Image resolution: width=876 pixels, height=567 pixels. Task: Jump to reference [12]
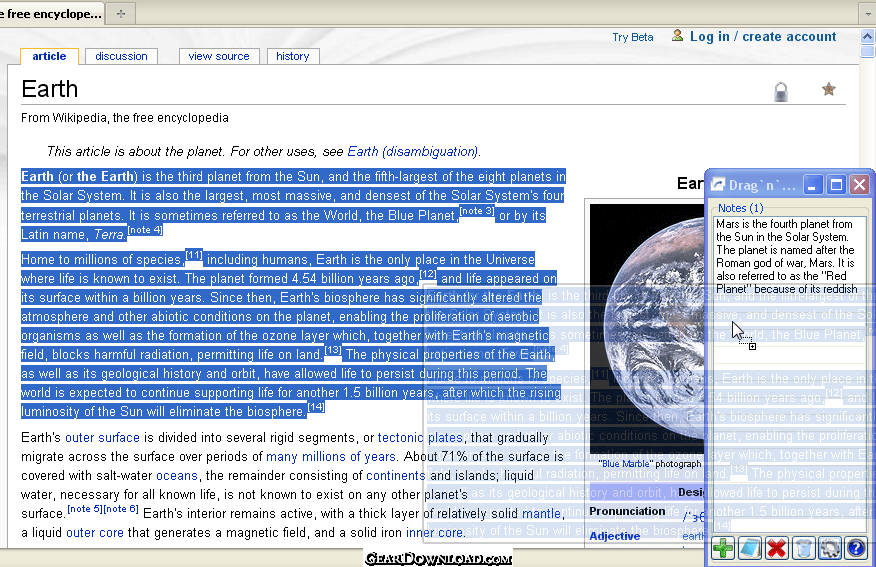pos(427,274)
